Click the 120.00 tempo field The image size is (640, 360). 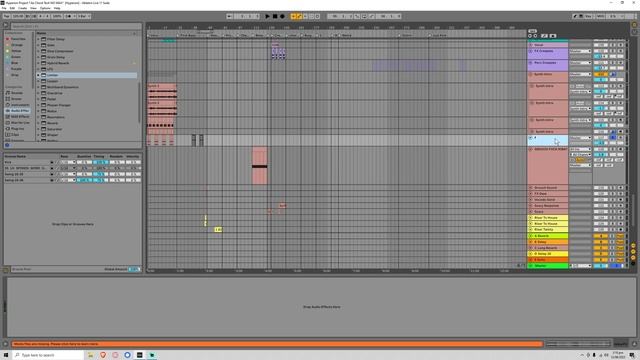(x=18, y=16)
